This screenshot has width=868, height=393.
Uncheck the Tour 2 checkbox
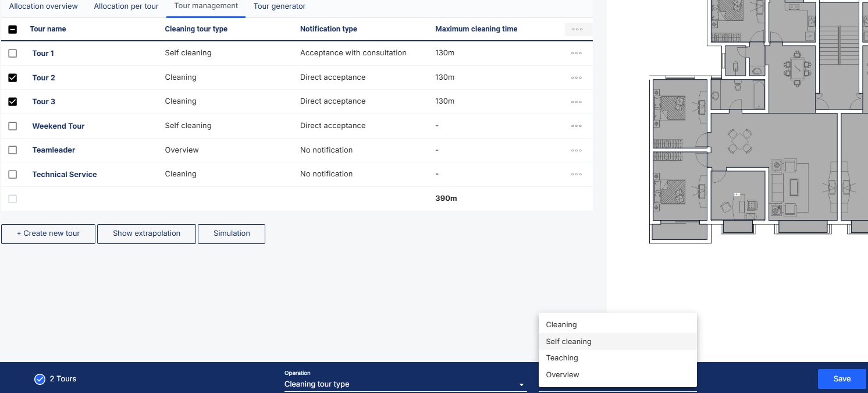point(13,77)
